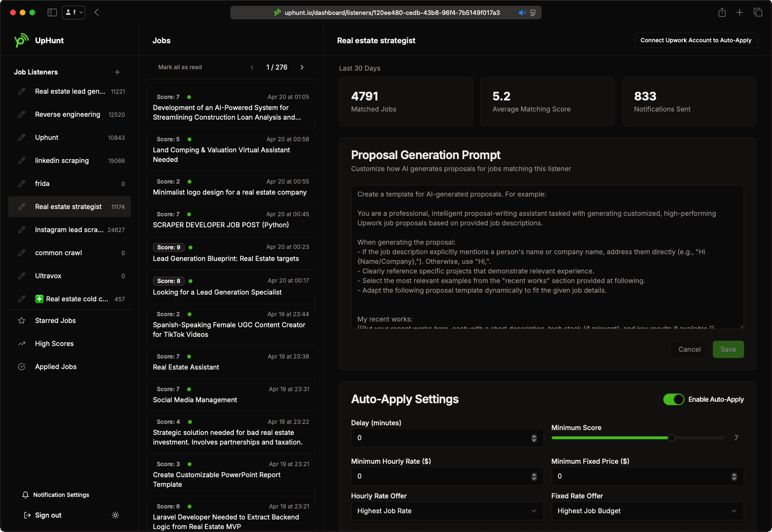Image resolution: width=772 pixels, height=532 pixels.
Task: Edit Real estate strategist listener pencil icon
Action: 22,207
